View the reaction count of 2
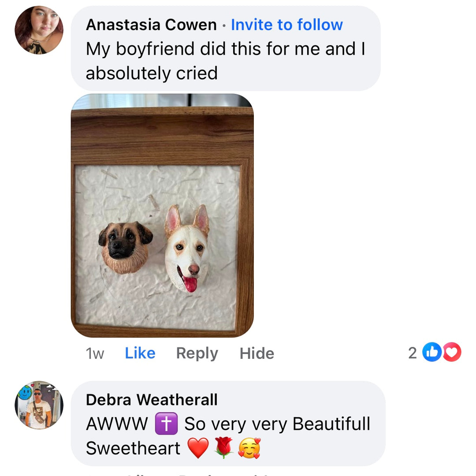Screen dimensions: 476x476 [x=412, y=353]
